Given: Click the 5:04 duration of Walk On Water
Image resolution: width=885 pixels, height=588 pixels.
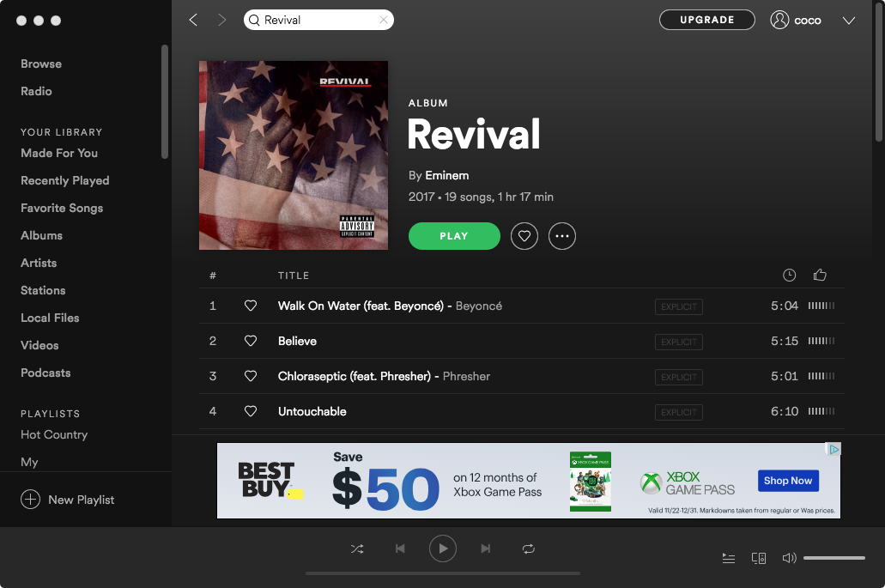Looking at the screenshot, I should [785, 306].
